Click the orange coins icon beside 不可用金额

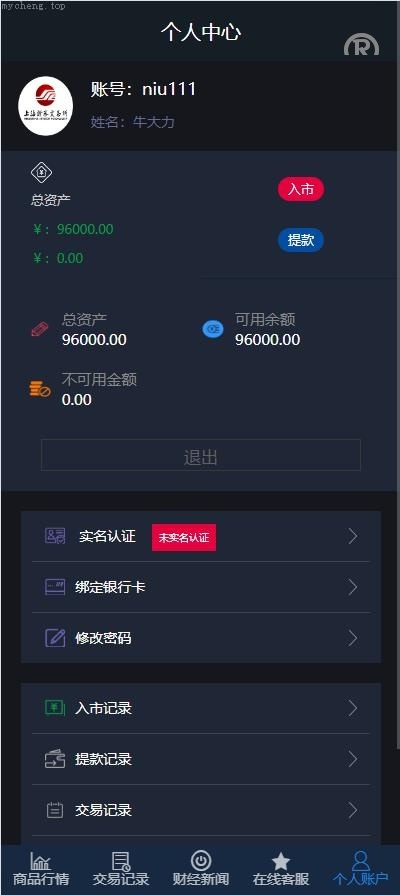40,389
